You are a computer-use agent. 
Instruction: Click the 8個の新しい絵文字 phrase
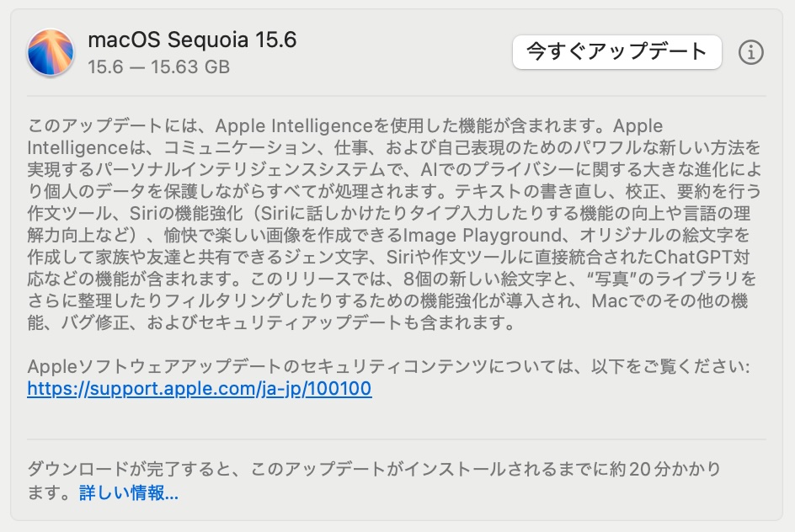[x=478, y=279]
